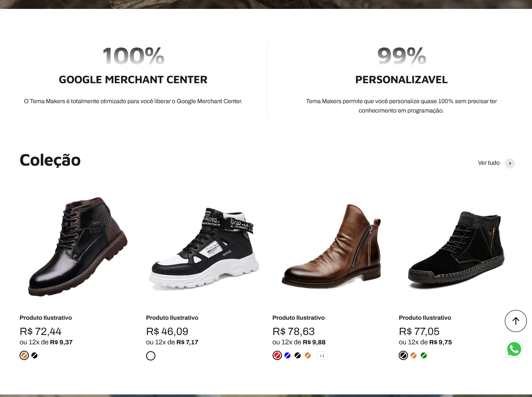
Task: Choose green swatch on the black suede boot
Action: coord(424,355)
